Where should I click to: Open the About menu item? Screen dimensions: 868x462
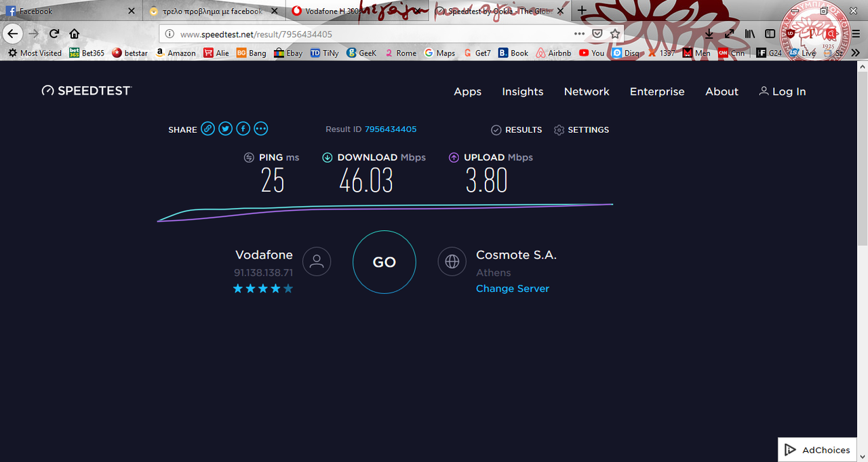point(722,91)
